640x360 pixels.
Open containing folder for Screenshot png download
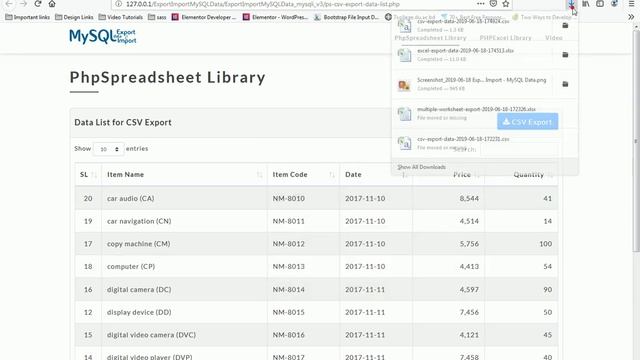565,84
